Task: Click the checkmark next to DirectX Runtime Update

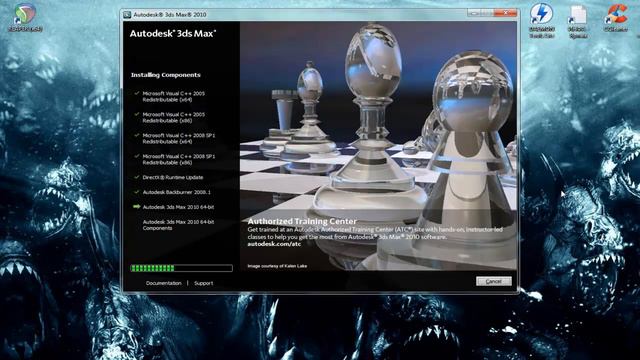Action: [x=136, y=178]
